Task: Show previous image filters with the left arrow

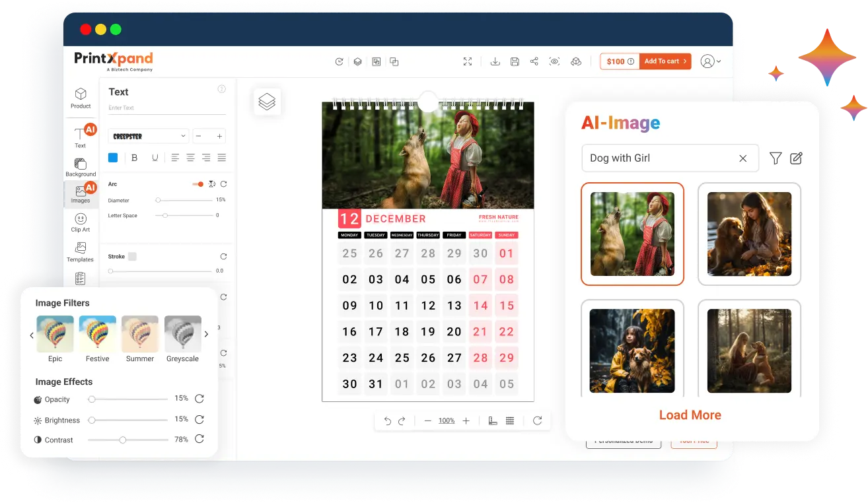Action: 32,335
